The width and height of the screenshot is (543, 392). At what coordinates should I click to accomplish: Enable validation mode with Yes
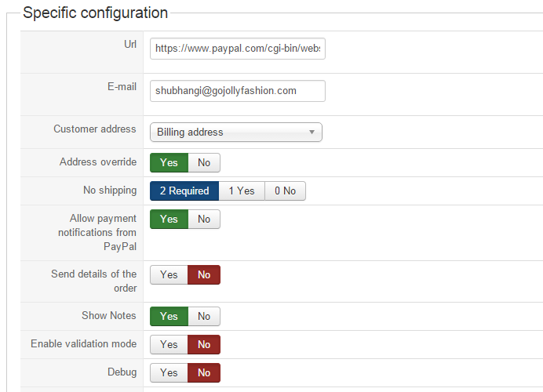click(x=169, y=345)
